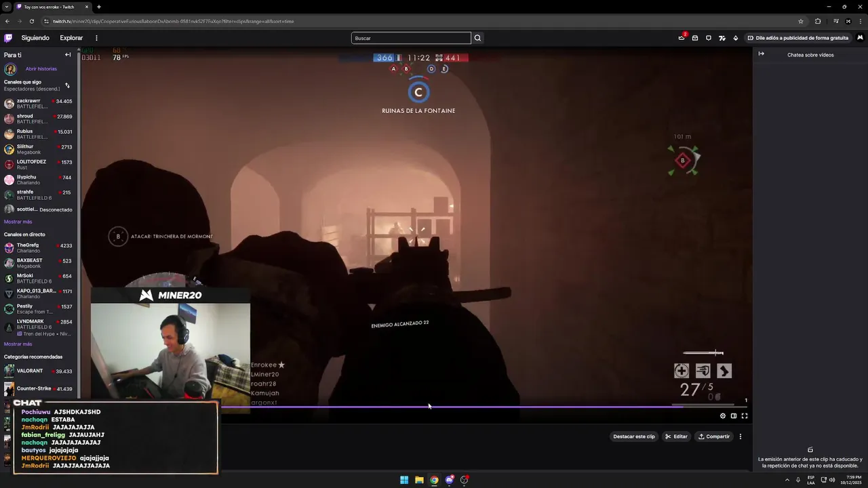The height and width of the screenshot is (488, 868).
Task: Expand Mostrar más under followed channels
Action: (x=18, y=222)
